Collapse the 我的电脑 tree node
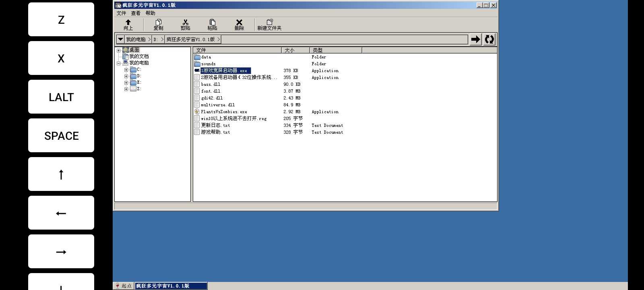This screenshot has width=644, height=290. 119,63
